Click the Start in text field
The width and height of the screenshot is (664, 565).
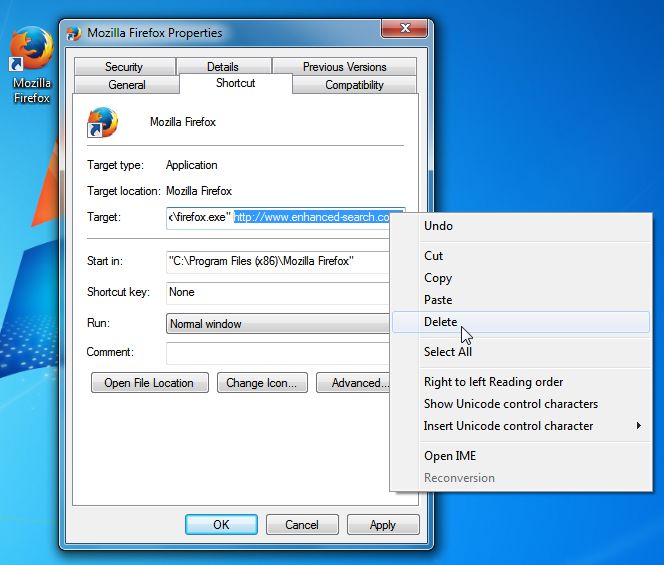coord(278,261)
